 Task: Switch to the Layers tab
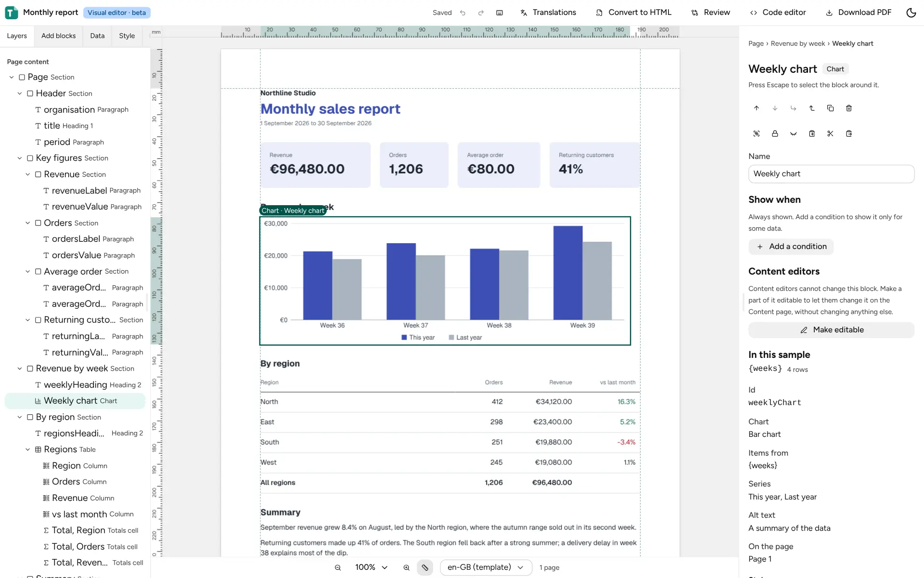[17, 36]
